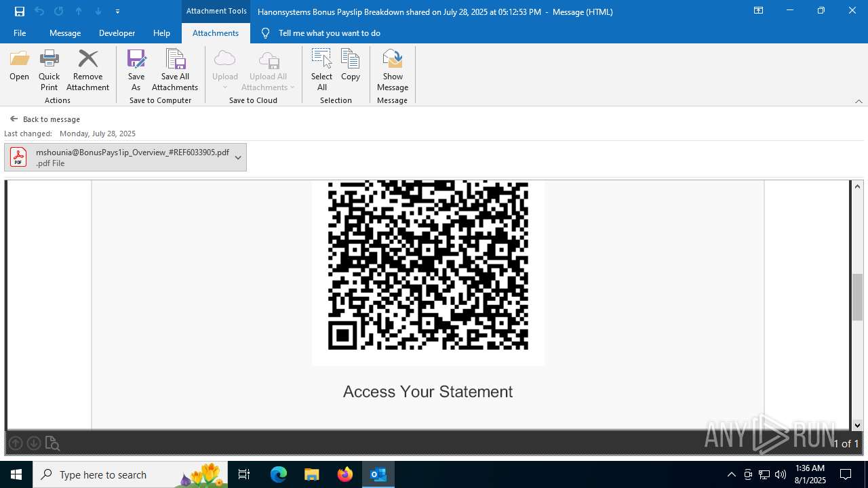This screenshot has width=868, height=488.
Task: Click the Redo arrow in quick access toolbar
Action: [59, 12]
